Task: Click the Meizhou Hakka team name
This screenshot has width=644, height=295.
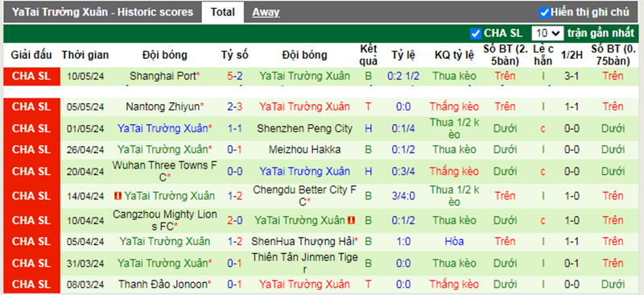Action: (304, 150)
